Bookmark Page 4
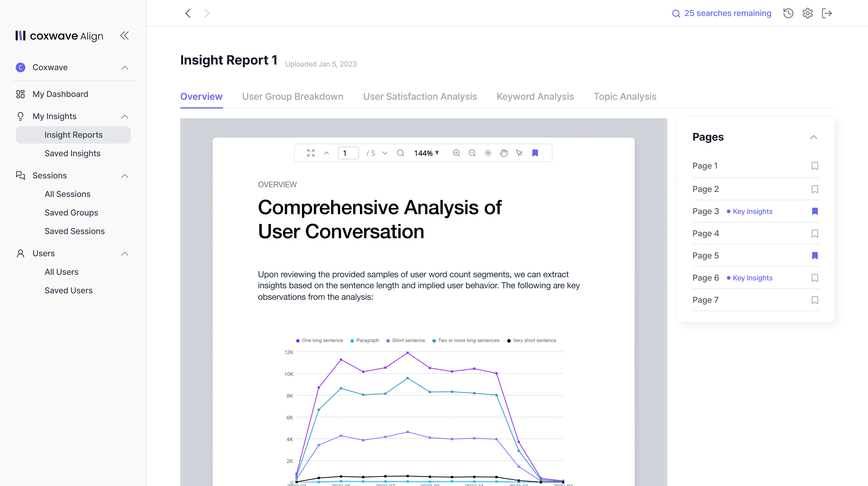868x486 pixels. (x=815, y=233)
